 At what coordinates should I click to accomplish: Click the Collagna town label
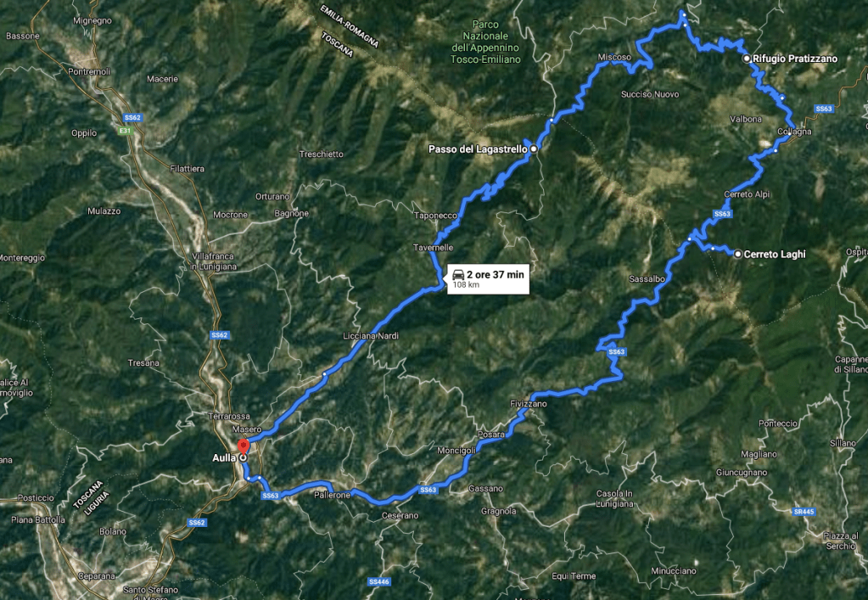pyautogui.click(x=794, y=132)
